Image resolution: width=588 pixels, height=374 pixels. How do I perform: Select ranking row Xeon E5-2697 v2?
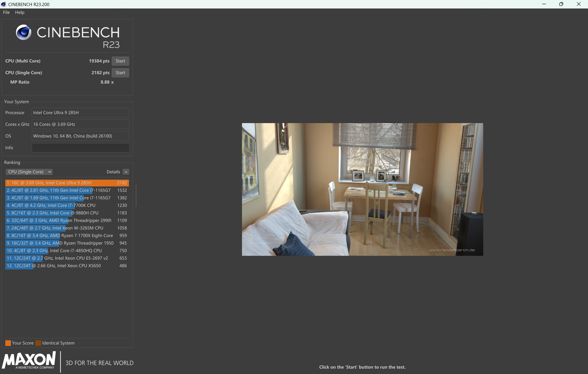click(67, 258)
